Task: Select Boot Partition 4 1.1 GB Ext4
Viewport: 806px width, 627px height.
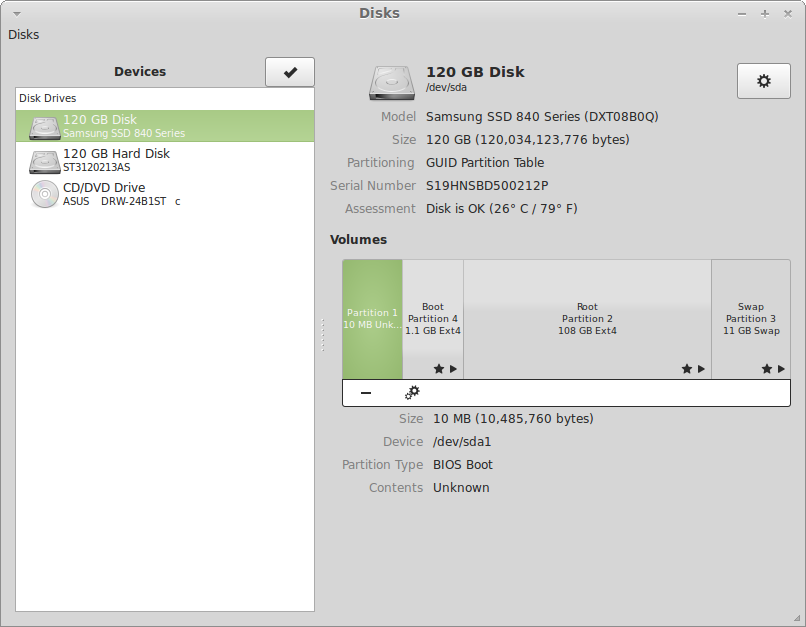Action: click(433, 319)
